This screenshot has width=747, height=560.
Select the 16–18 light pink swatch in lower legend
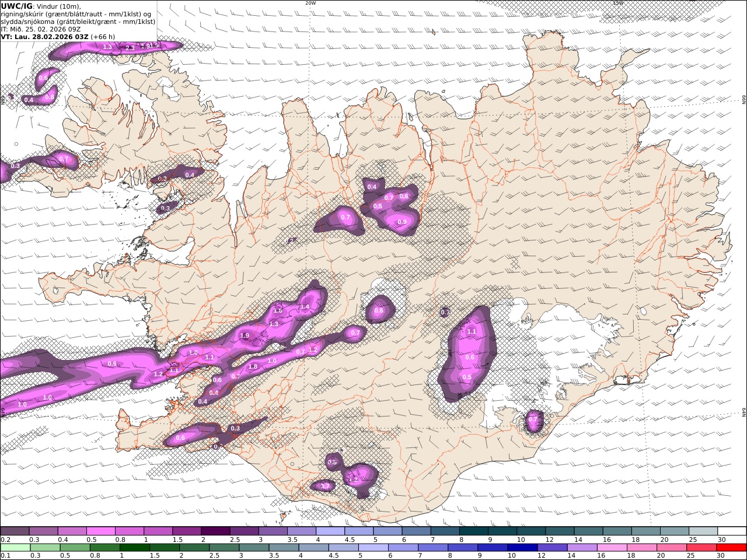point(612,548)
